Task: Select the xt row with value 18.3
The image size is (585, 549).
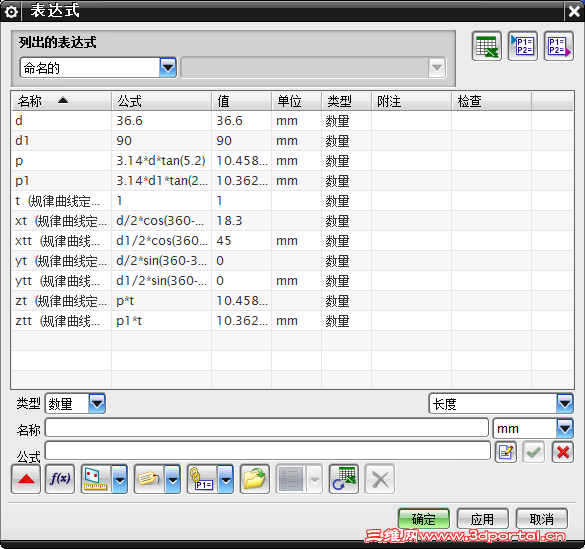Action: tap(292, 221)
